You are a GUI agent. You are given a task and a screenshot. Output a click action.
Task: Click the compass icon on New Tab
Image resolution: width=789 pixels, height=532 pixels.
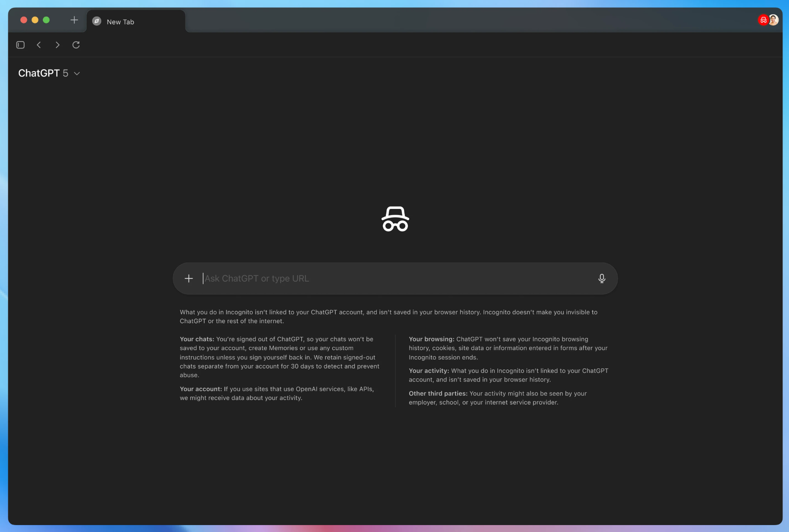[x=97, y=21]
